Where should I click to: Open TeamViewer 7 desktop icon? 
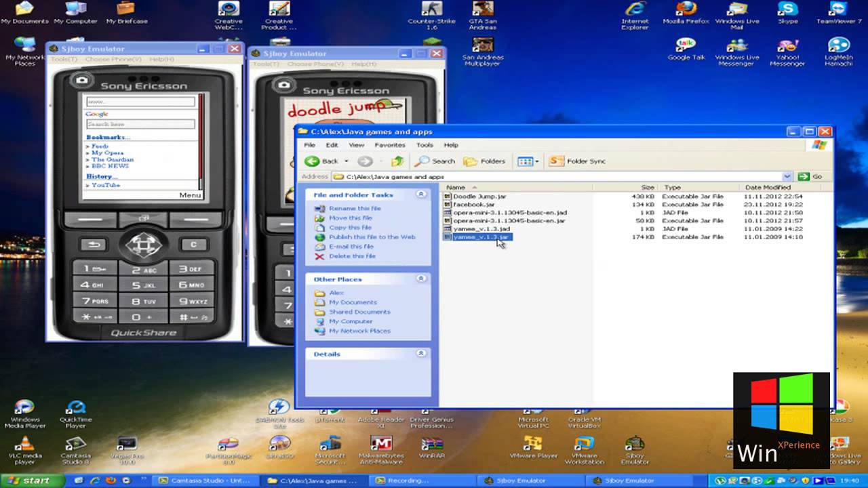pyautogui.click(x=839, y=14)
